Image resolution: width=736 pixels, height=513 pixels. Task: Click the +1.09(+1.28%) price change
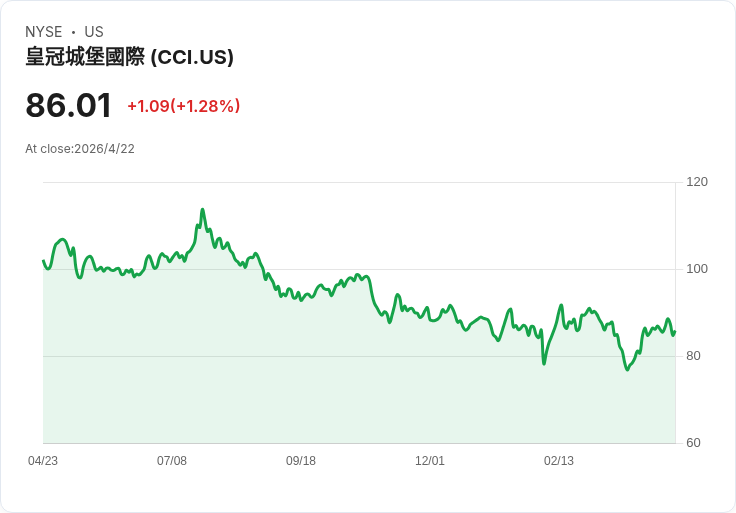(x=183, y=106)
